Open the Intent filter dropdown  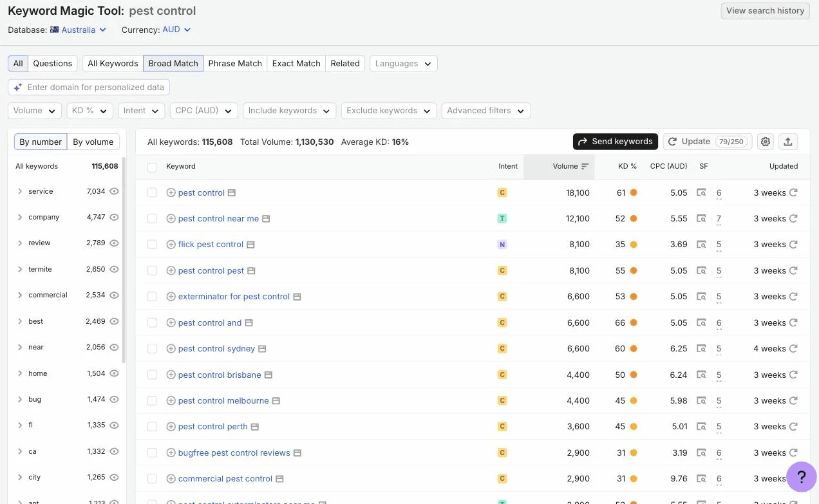(142, 111)
